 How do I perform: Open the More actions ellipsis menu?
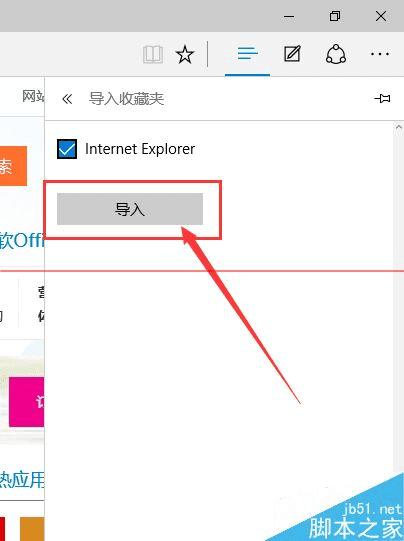point(380,54)
